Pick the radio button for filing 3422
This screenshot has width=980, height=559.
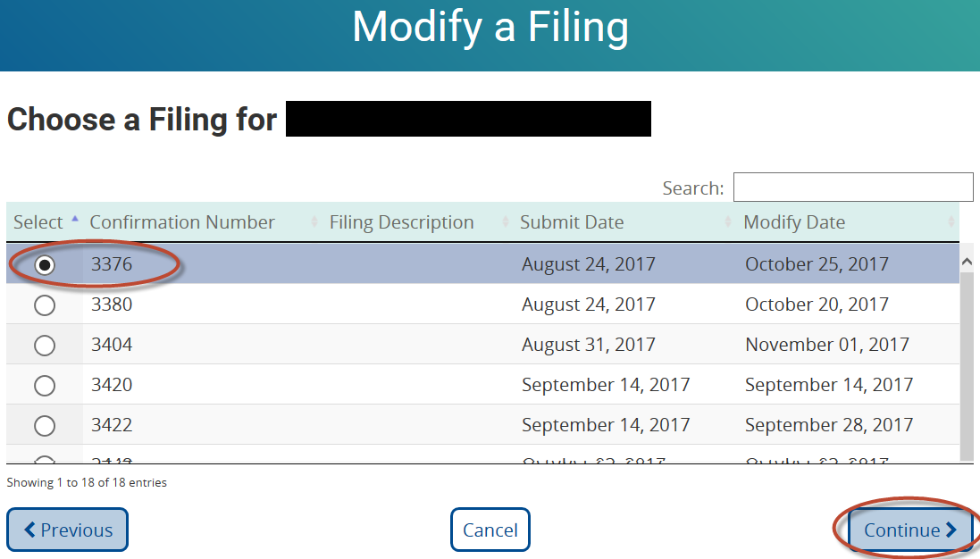(44, 426)
